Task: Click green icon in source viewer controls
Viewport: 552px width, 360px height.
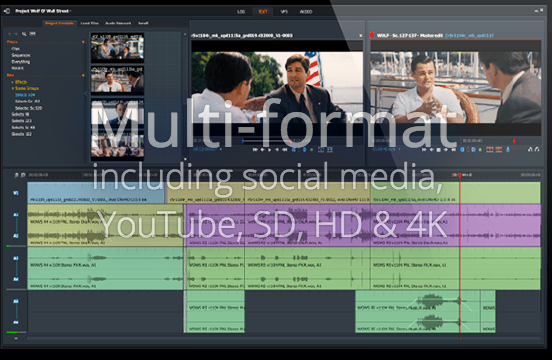Action: pyautogui.click(x=312, y=150)
